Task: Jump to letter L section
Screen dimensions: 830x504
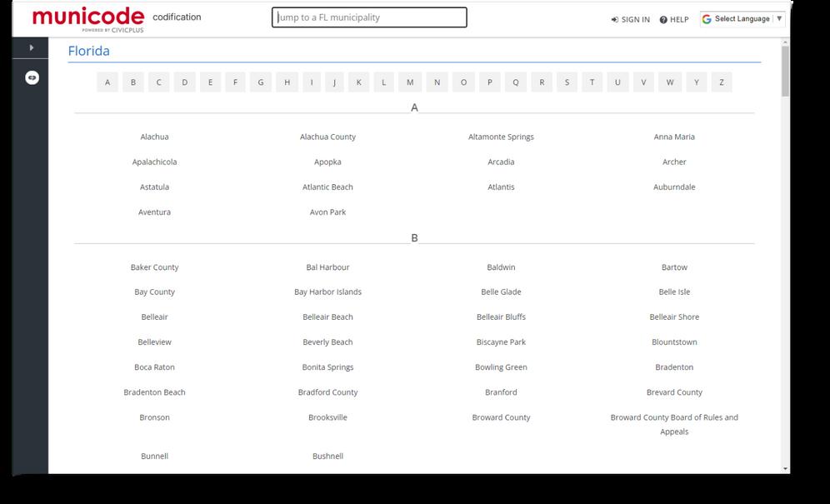Action: click(384, 82)
